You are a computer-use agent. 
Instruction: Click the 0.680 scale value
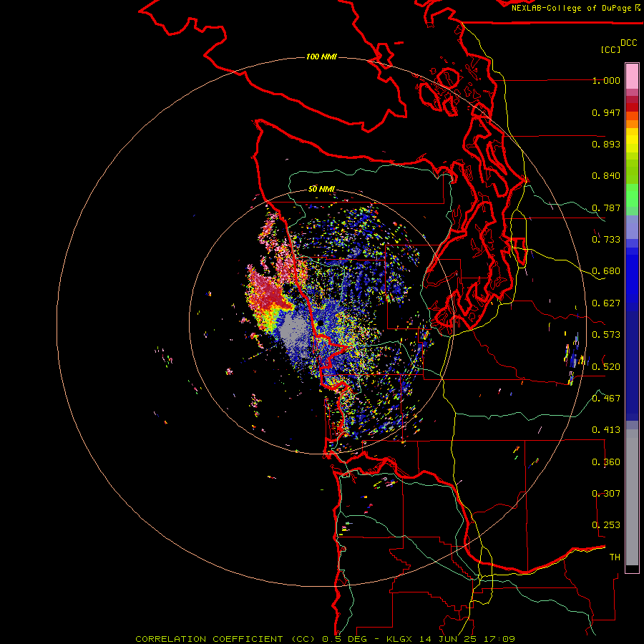[x=606, y=271]
